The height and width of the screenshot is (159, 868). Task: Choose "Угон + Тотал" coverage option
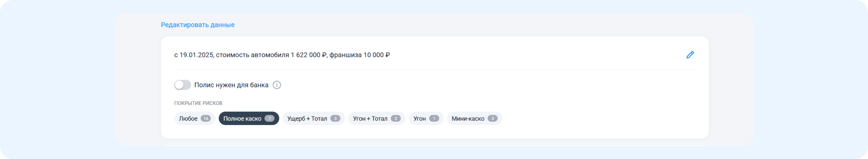[x=377, y=118]
